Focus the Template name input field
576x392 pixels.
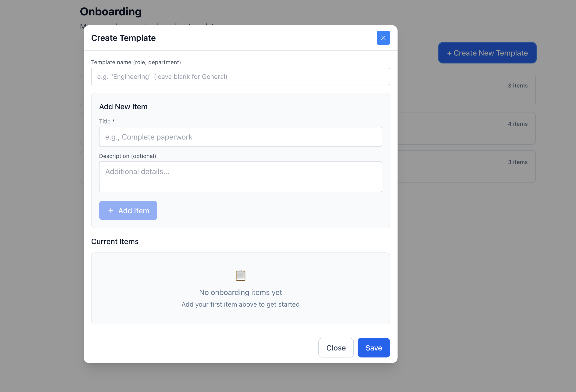coord(240,77)
